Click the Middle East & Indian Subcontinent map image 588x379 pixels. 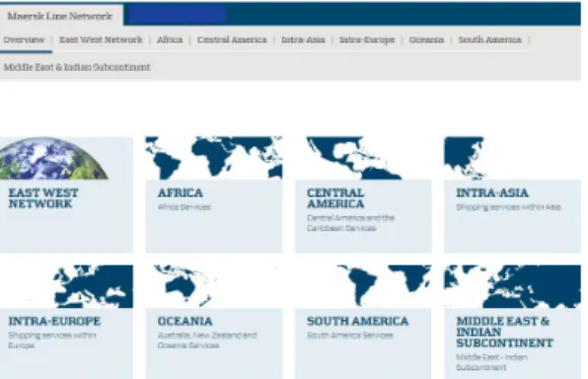pyautogui.click(x=512, y=286)
